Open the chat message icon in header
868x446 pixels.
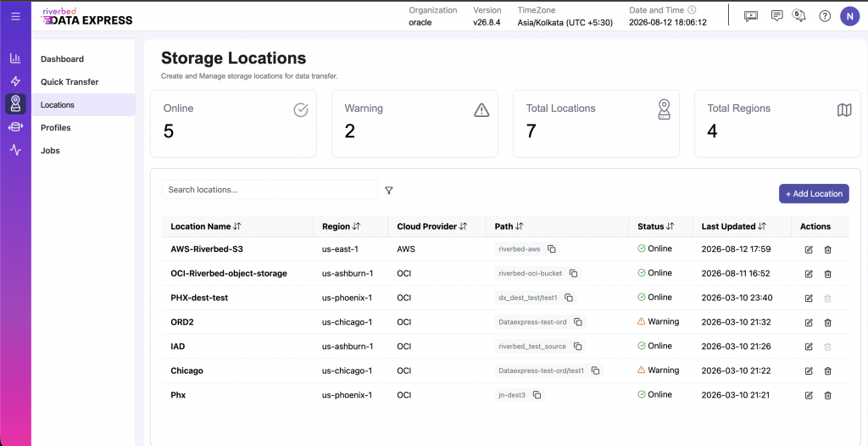[x=776, y=15]
